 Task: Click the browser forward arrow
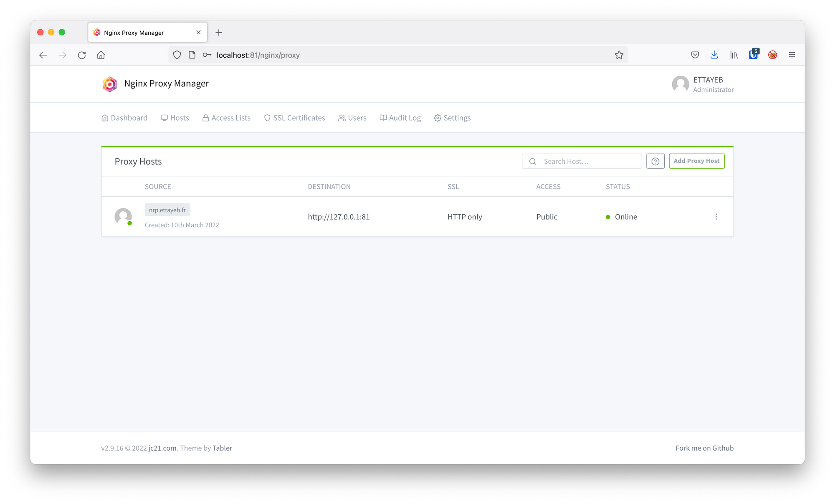pyautogui.click(x=62, y=55)
